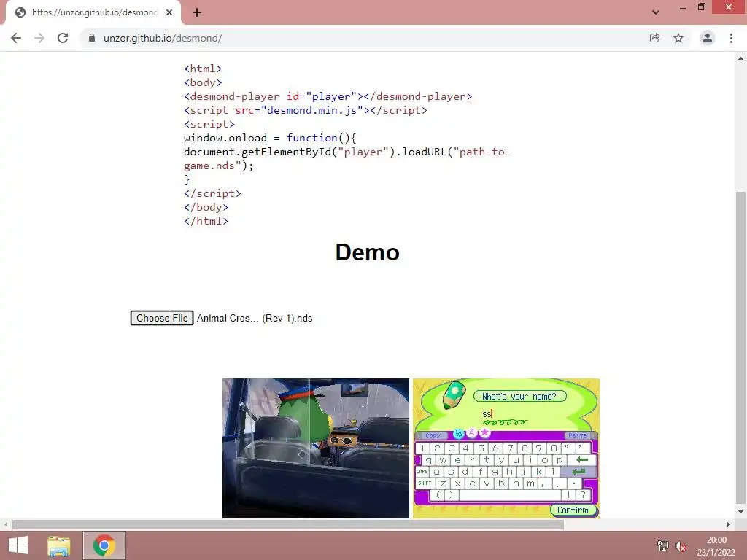
Task: Click the scroll left arrow
Action: coord(6,525)
